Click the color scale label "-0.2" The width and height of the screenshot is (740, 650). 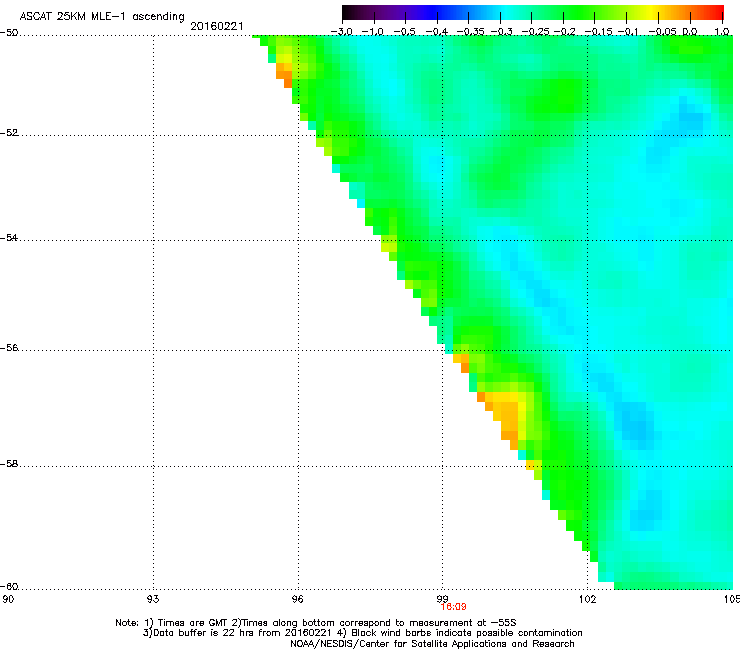point(564,31)
